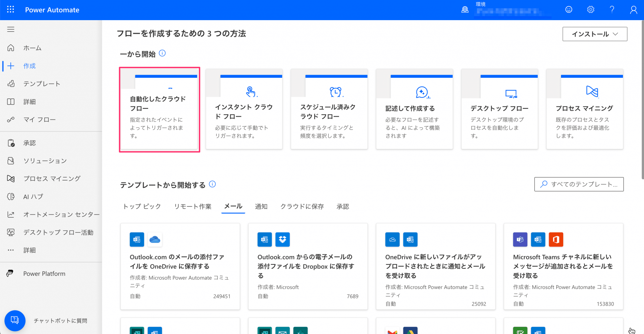
Task: Click the プロセス マイニング sidebar icon
Action: [11, 179]
